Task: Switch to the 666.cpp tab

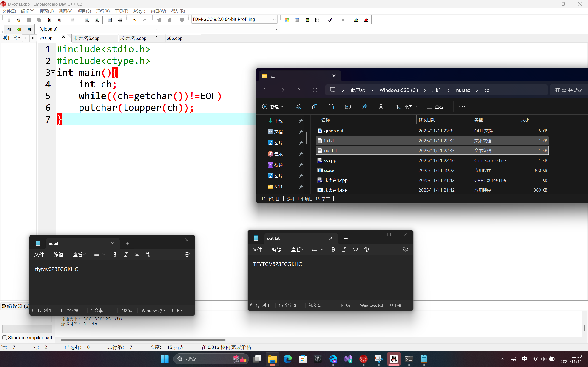Action: click(174, 38)
